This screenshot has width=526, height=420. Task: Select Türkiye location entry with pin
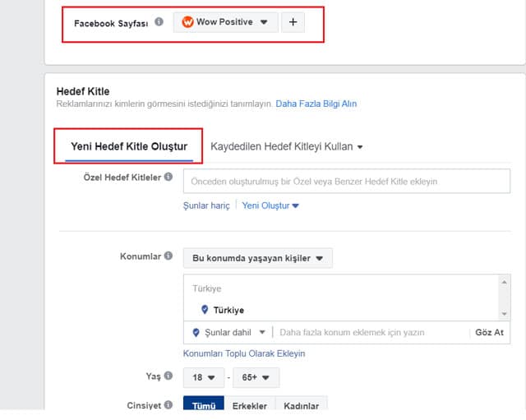click(223, 310)
